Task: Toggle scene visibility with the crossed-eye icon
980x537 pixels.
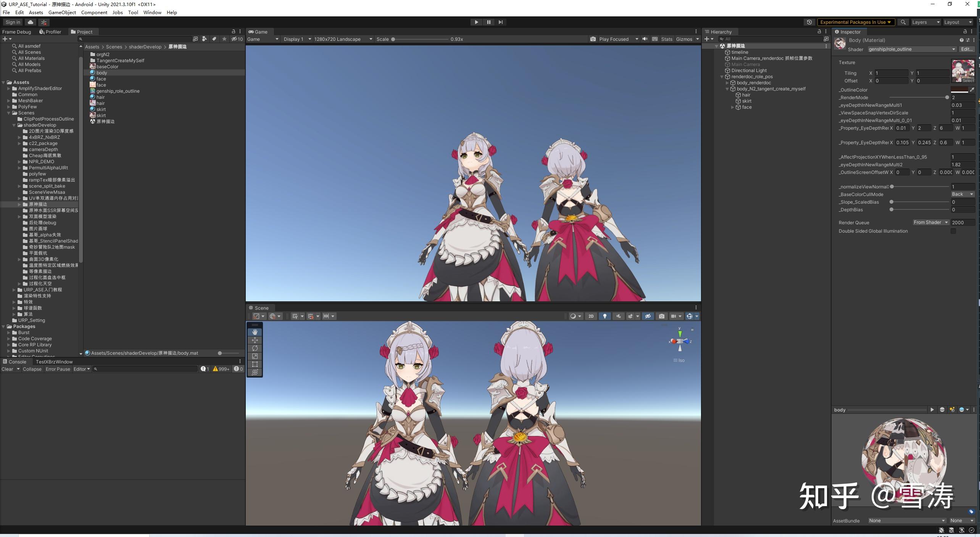Action: (x=648, y=316)
